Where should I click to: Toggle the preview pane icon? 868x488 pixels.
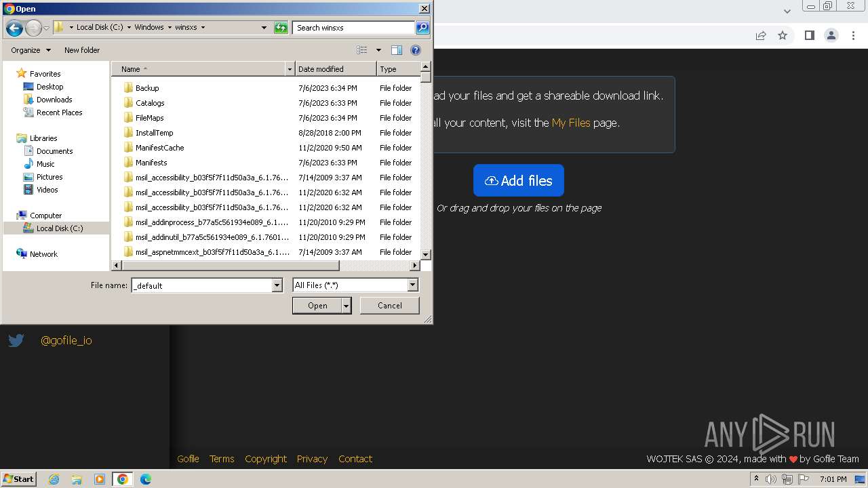[397, 50]
